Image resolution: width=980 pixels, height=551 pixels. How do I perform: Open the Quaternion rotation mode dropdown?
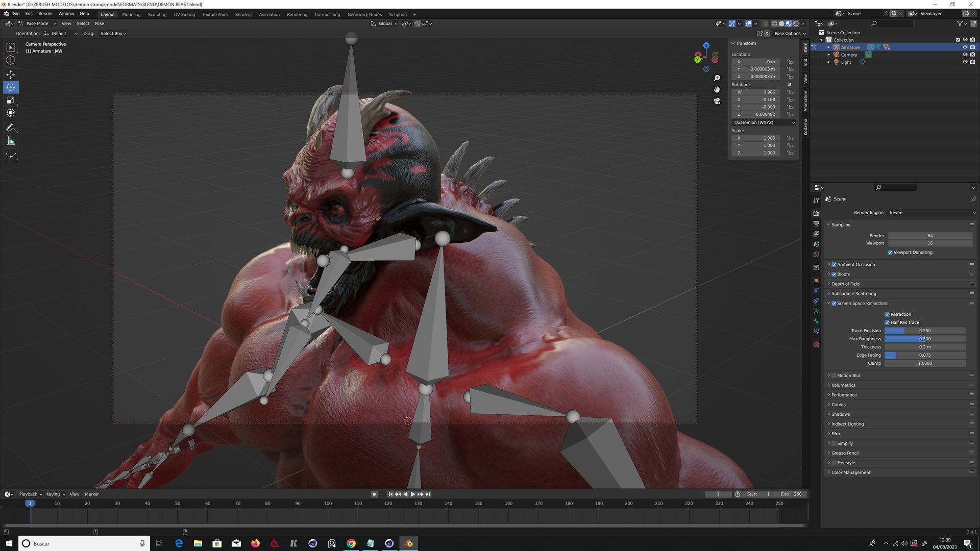pyautogui.click(x=764, y=122)
